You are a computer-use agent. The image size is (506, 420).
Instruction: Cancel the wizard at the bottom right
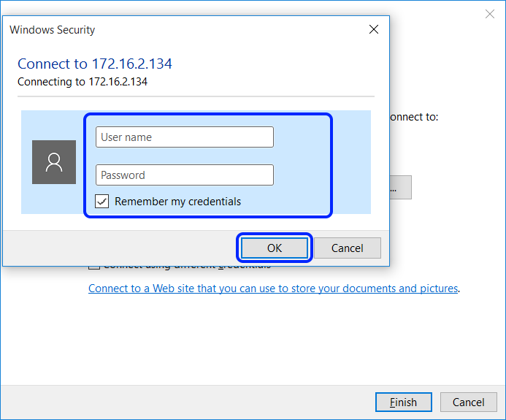[x=468, y=402]
